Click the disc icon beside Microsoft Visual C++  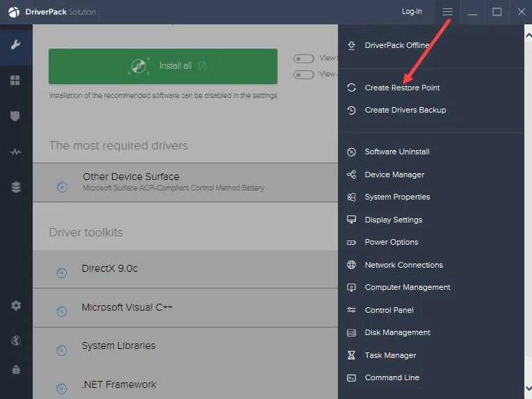tap(62, 311)
